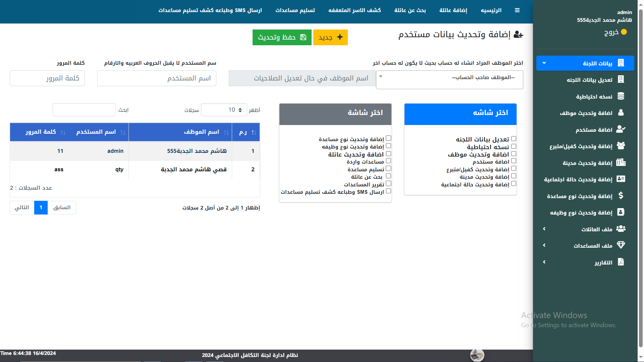Click the dollar icon for نوع مساعدة
This screenshot has height=362, width=644.
pos(621,196)
